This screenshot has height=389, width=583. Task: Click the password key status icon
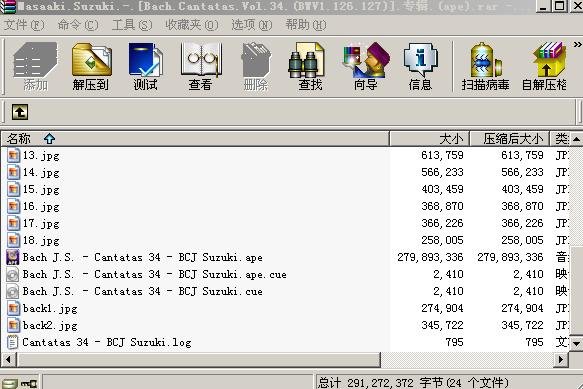tap(29, 384)
